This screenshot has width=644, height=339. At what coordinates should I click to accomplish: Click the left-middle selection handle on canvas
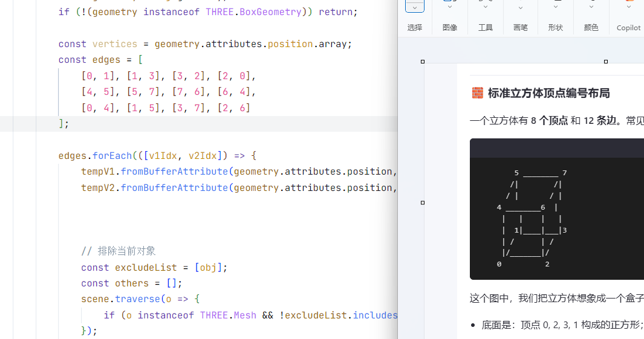click(x=423, y=203)
